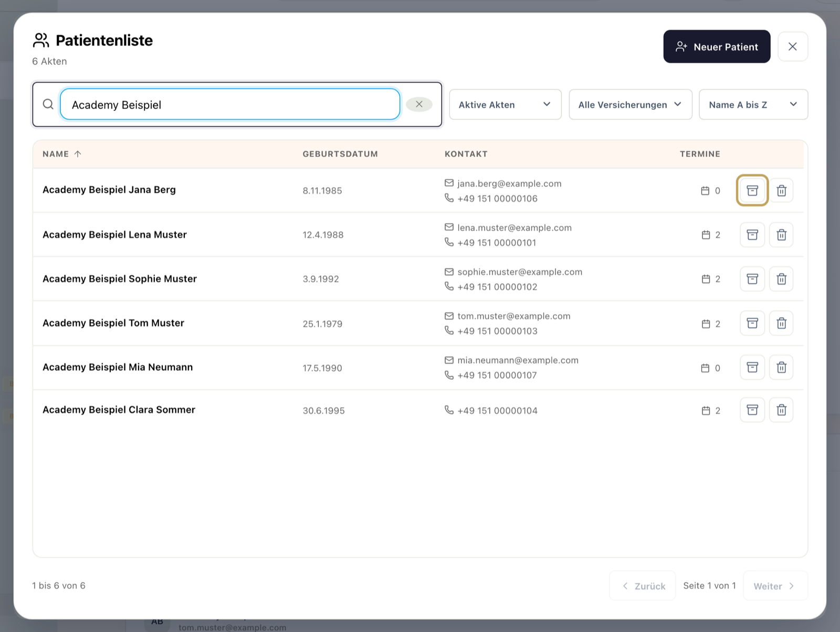
Task: Click email sophie.muster@example.com
Action: coord(520,272)
